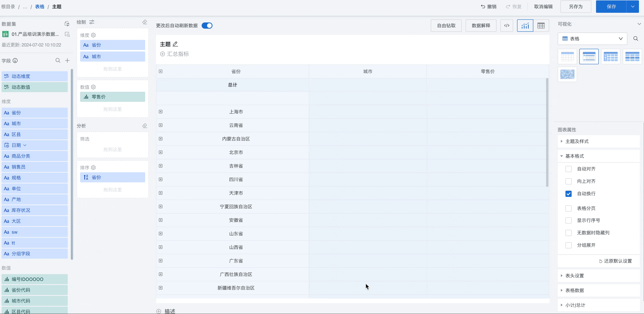Go to 根目录 breadcrumb
644x314 pixels.
pyautogui.click(x=8, y=7)
